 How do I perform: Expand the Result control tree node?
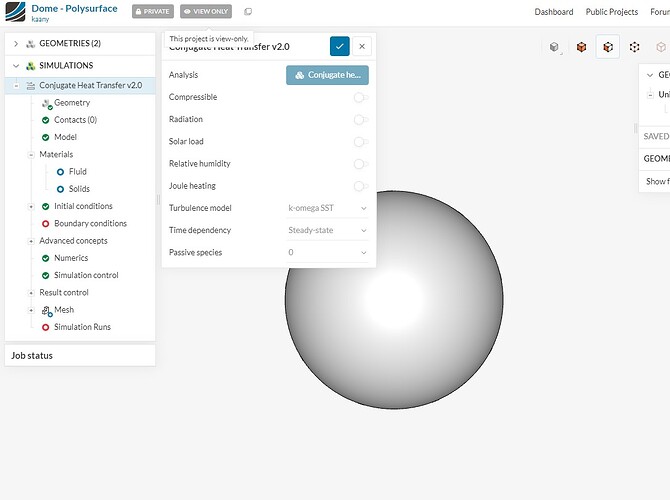pos(31,293)
